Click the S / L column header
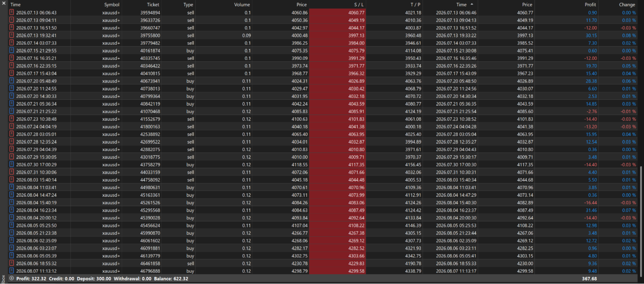Image resolution: width=644 pixels, height=284 pixels. (338, 4)
